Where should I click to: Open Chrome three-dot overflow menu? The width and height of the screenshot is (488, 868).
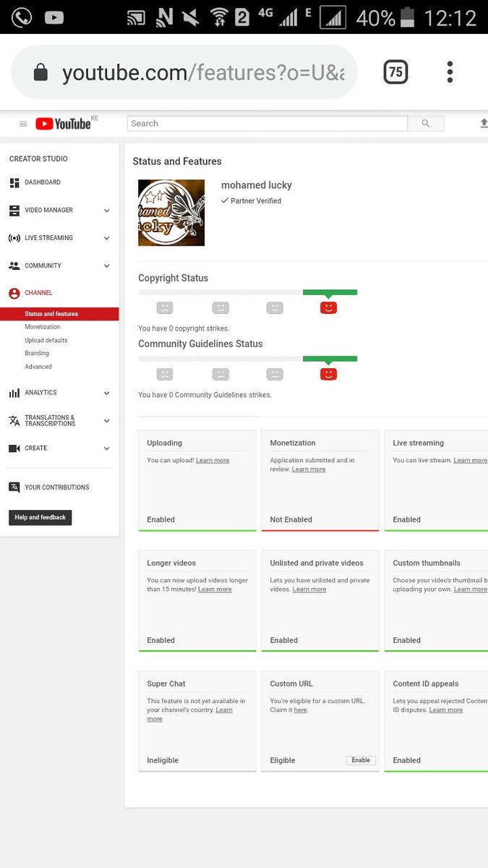coord(450,72)
